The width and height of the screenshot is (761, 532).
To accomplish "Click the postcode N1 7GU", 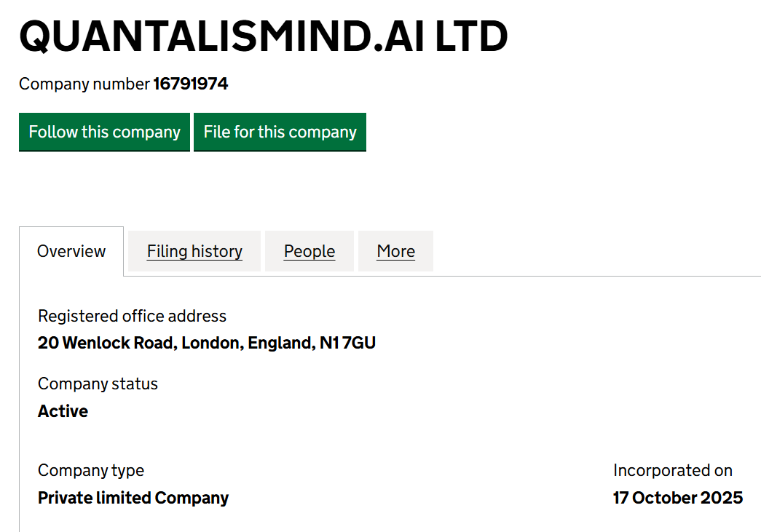I will click(347, 343).
